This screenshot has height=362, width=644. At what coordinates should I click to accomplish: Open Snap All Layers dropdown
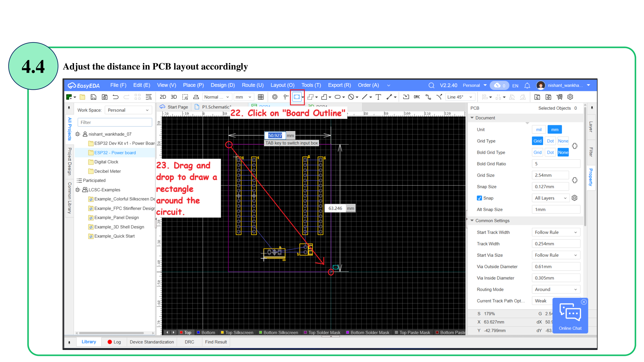point(550,198)
